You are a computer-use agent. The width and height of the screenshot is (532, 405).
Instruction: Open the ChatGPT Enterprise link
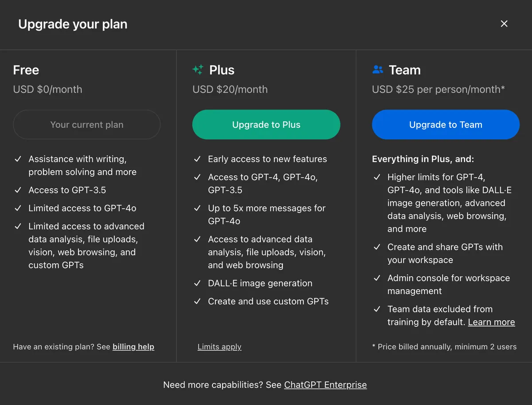(x=325, y=385)
